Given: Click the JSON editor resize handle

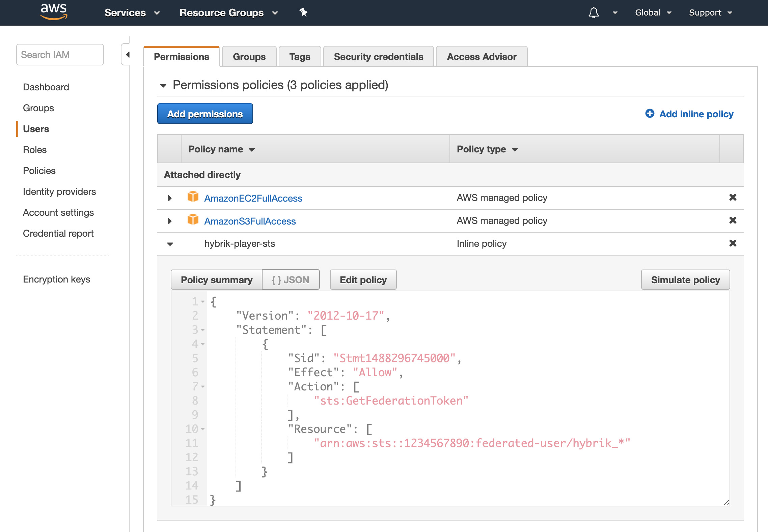Looking at the screenshot, I should (x=726, y=502).
